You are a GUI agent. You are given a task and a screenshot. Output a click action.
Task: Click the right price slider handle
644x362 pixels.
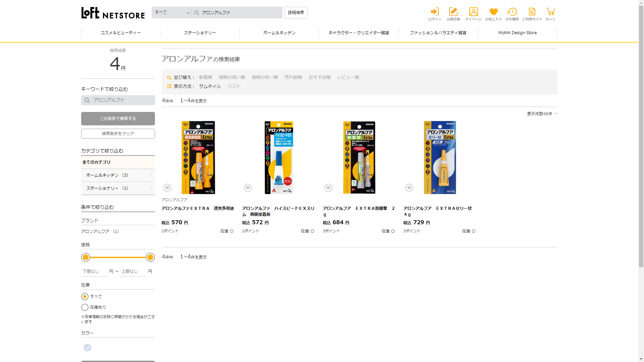point(150,257)
